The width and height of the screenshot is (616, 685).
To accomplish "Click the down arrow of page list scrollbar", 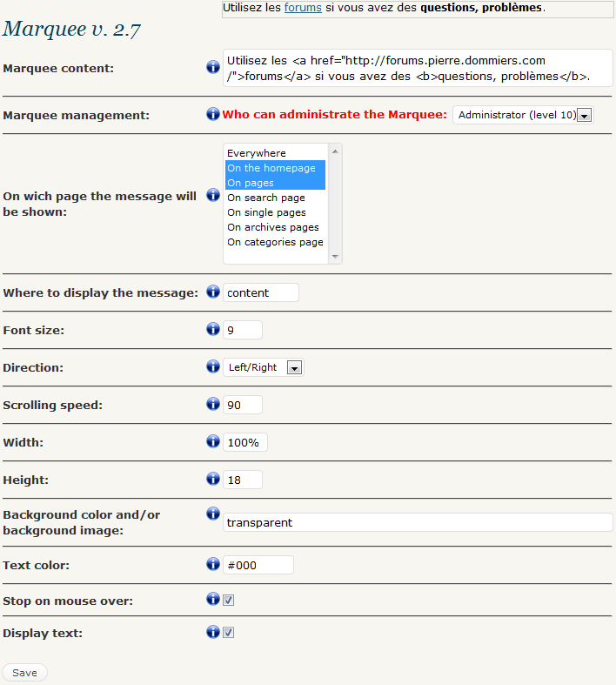I will [335, 257].
